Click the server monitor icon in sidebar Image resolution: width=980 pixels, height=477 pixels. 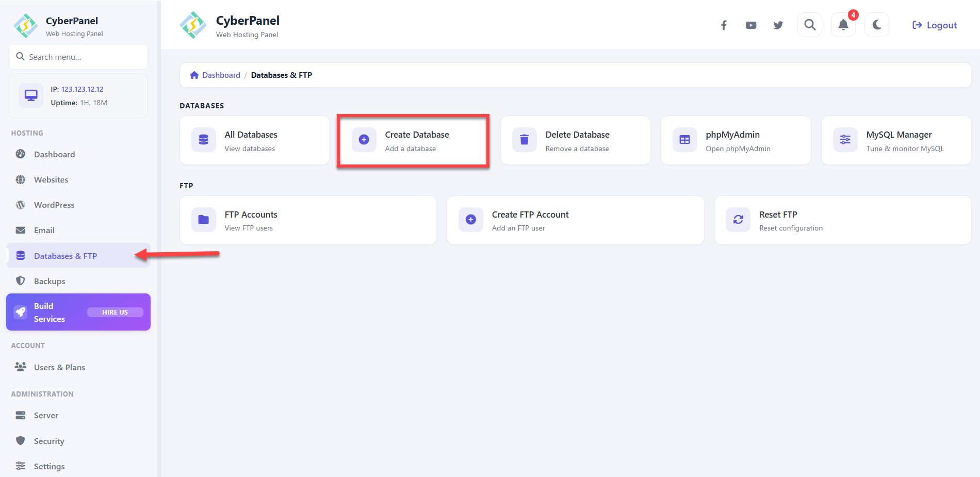click(31, 95)
